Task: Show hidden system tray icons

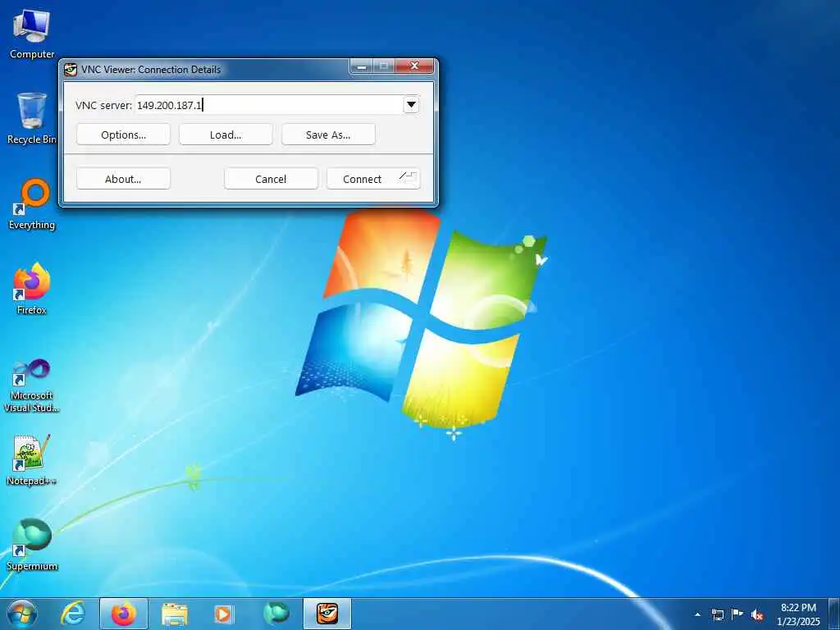Action: click(x=697, y=614)
